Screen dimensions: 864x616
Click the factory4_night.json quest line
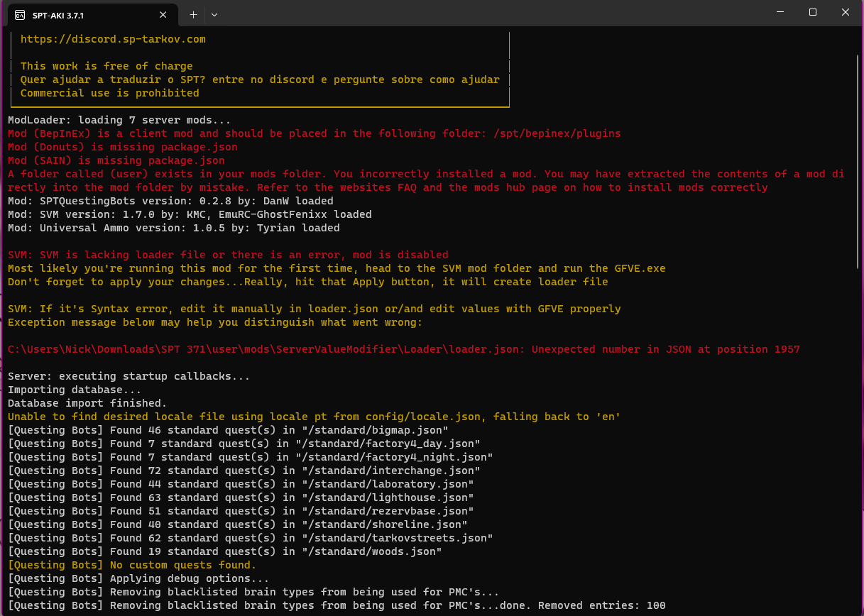(251, 457)
